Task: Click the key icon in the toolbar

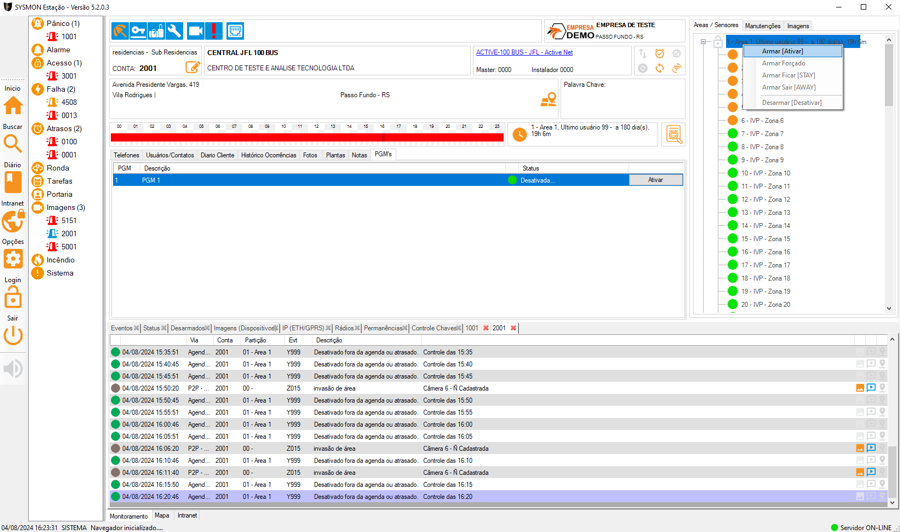Action: click(x=138, y=31)
